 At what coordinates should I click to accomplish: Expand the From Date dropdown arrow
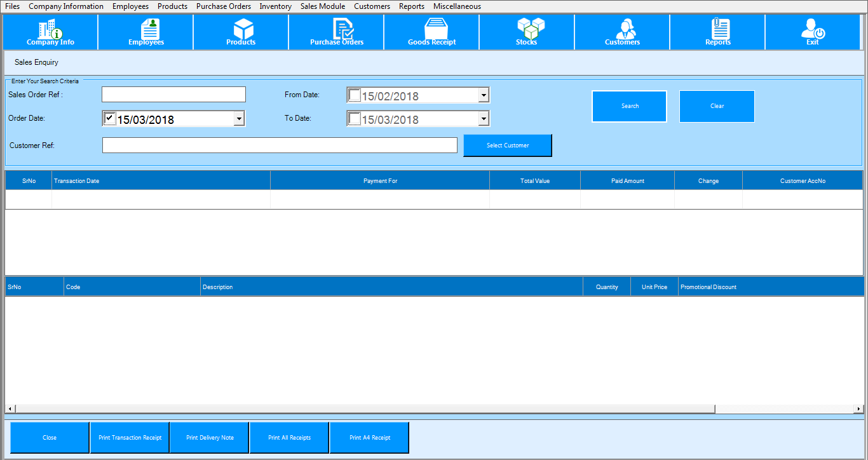click(x=484, y=96)
